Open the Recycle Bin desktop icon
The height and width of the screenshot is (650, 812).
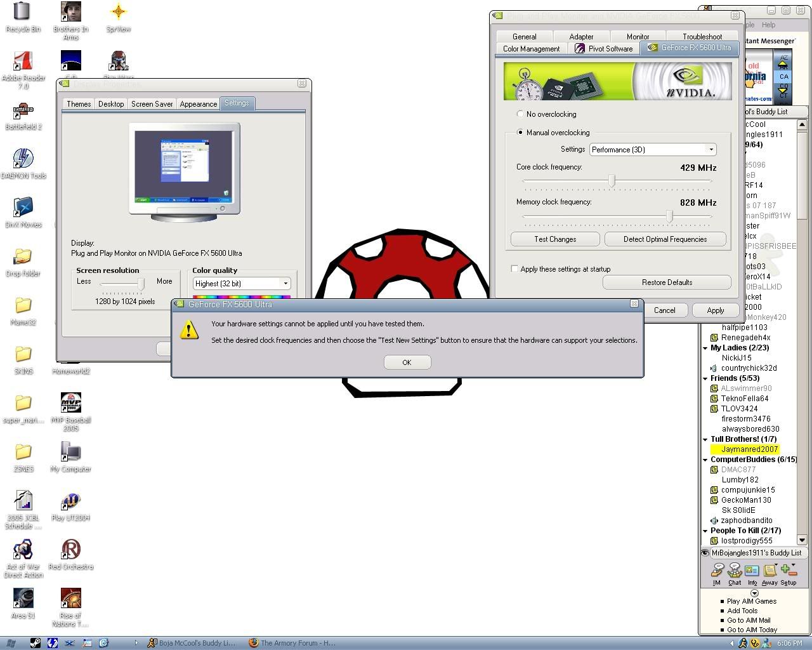[x=22, y=17]
